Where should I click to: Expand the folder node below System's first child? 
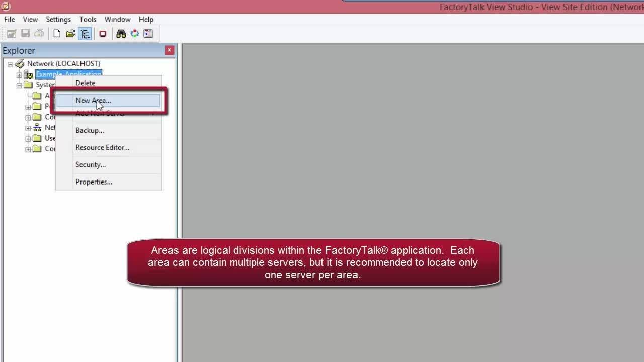[28, 107]
